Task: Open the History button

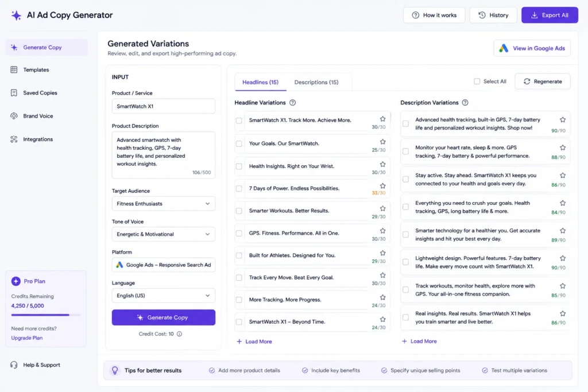Action: 493,15
